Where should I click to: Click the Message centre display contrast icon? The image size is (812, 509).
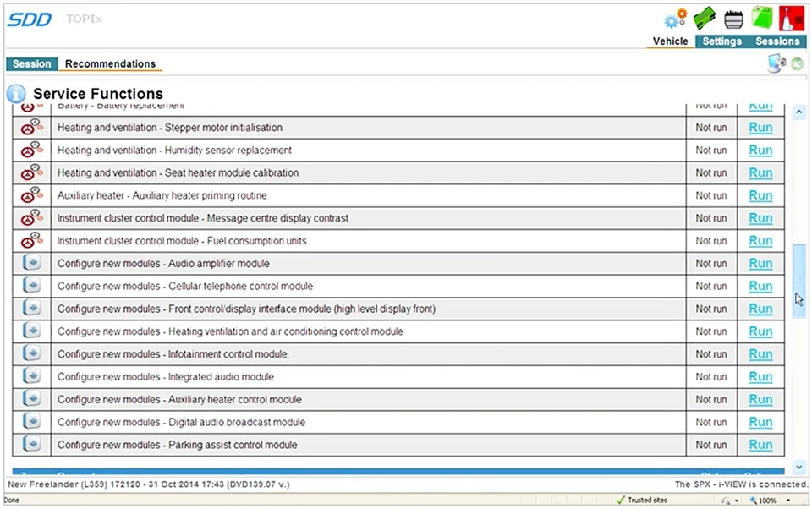coord(31,218)
